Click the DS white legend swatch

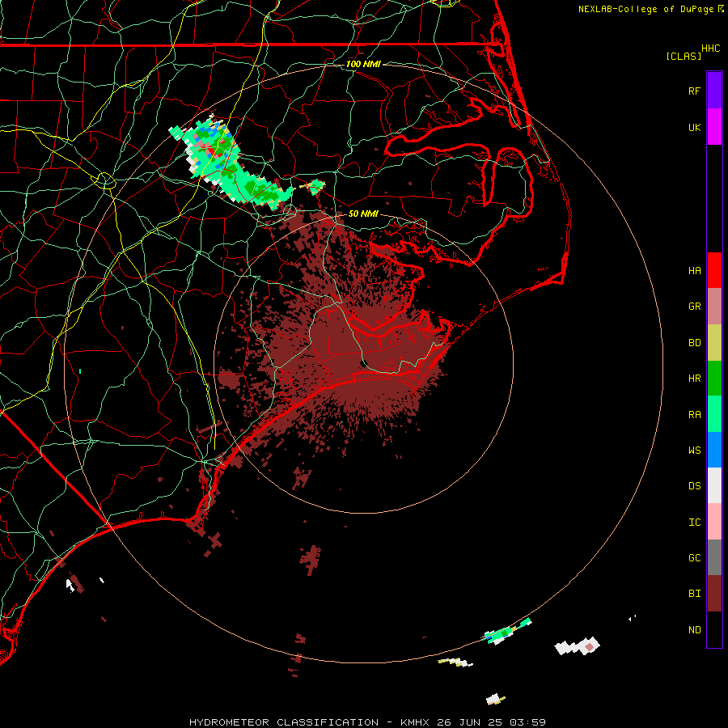pyautogui.click(x=714, y=485)
